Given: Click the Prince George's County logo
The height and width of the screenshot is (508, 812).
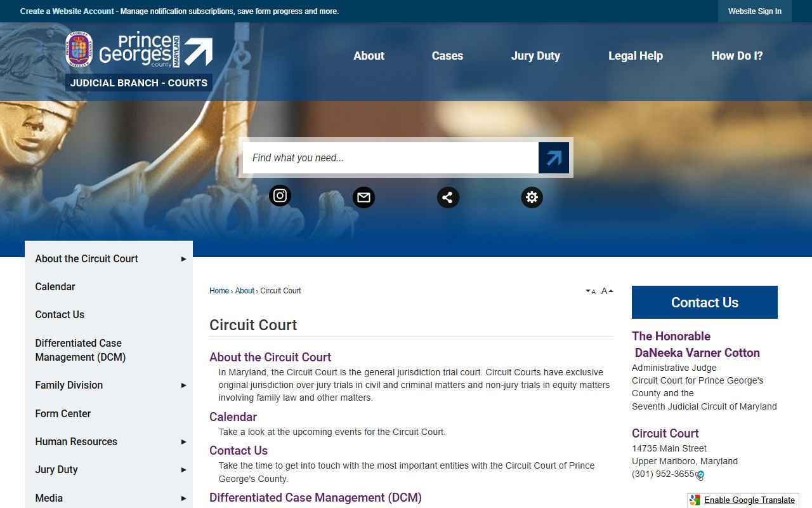Looking at the screenshot, I should coord(139,50).
